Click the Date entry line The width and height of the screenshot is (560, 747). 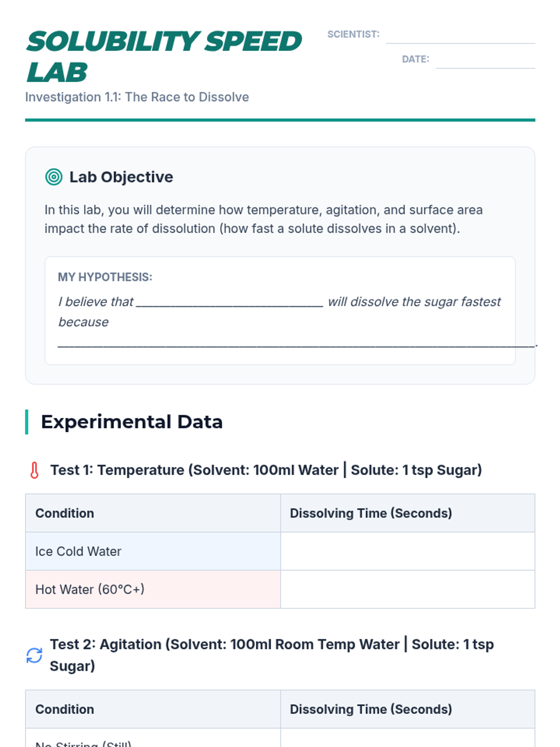485,60
